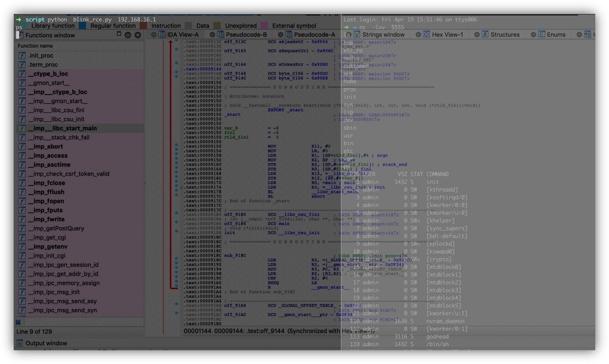
Task: Select __imp_check_csrf_token_valid function
Action: (79, 174)
